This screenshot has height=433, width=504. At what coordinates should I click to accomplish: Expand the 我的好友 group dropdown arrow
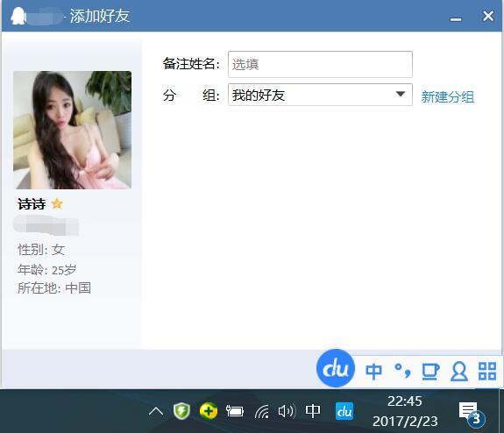pos(401,94)
